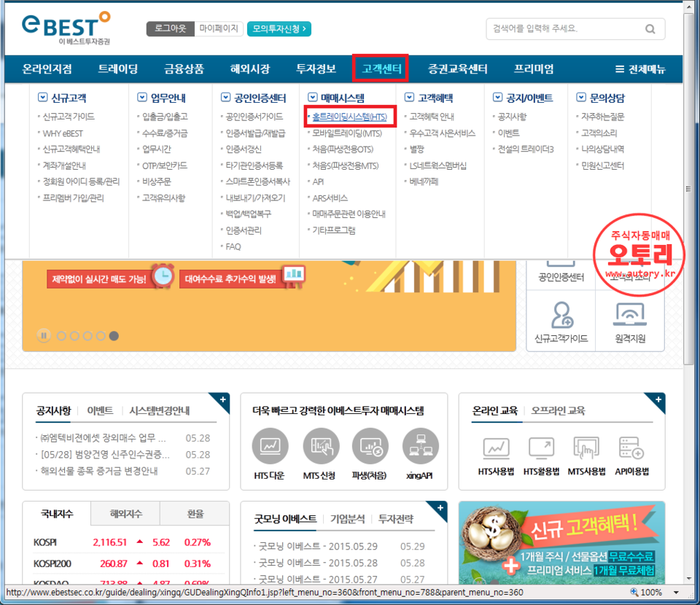Click 모의투자신청 button
Viewport: 700px width, 605px height.
pyautogui.click(x=279, y=28)
